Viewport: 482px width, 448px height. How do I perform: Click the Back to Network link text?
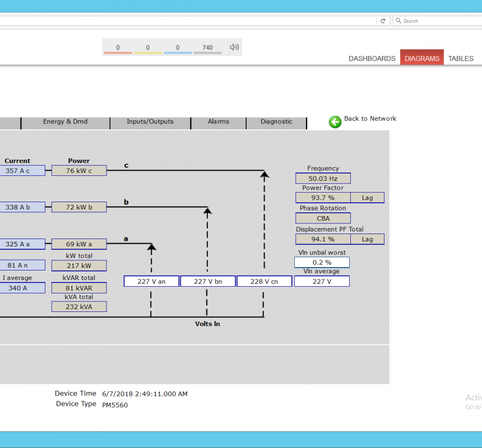(370, 119)
